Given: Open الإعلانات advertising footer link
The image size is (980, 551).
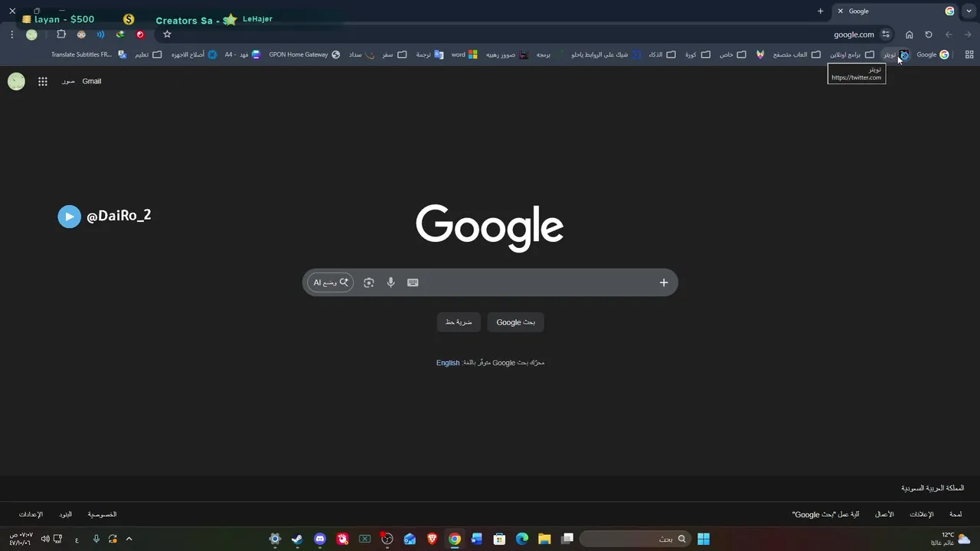Looking at the screenshot, I should coord(921,514).
